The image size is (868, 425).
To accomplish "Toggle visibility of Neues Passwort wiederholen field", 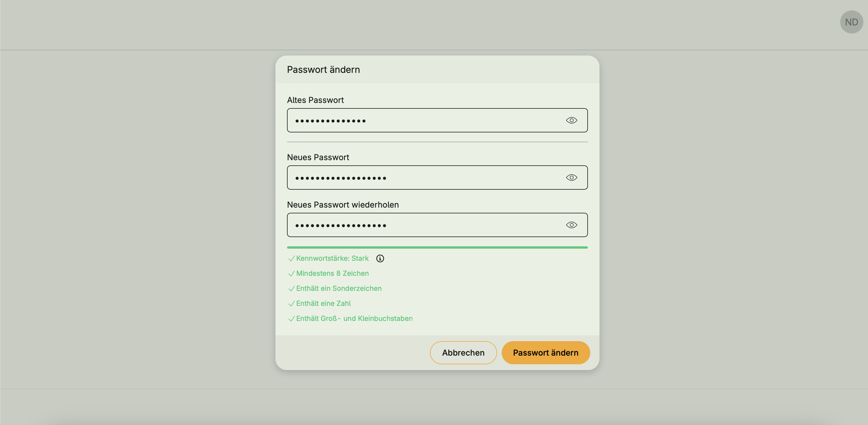I will 571,225.
